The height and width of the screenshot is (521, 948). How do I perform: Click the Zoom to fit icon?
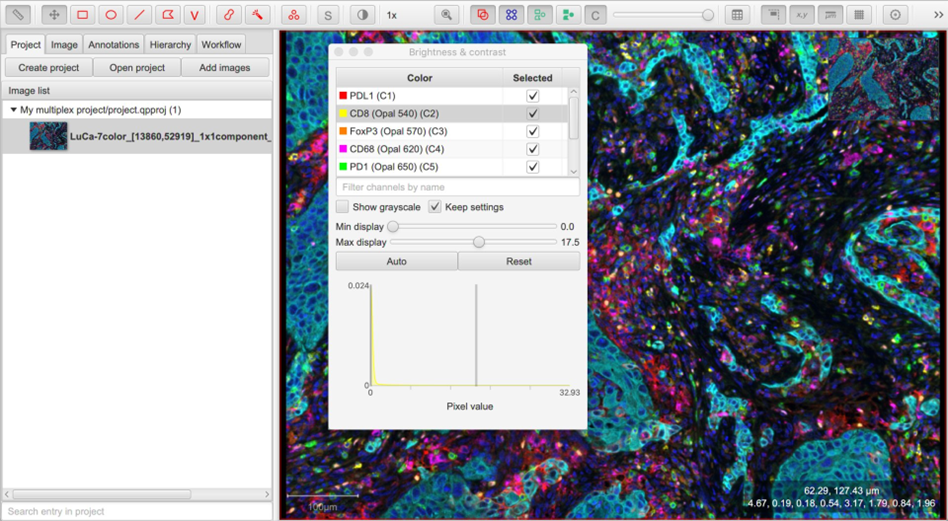pyautogui.click(x=447, y=15)
